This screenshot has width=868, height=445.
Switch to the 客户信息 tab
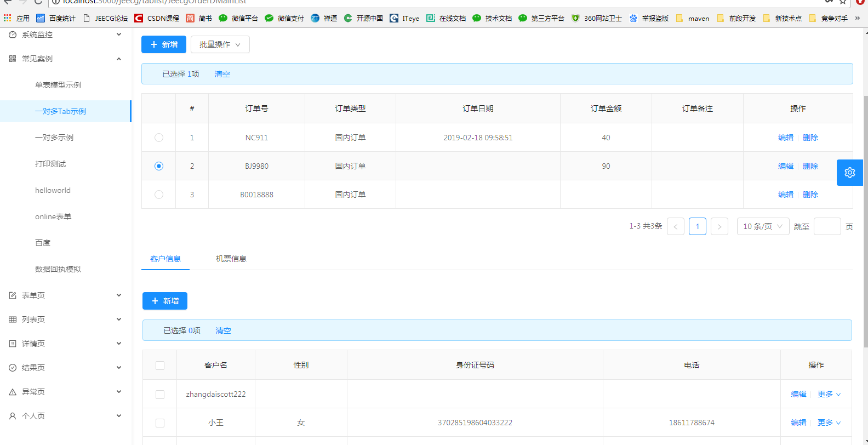165,259
